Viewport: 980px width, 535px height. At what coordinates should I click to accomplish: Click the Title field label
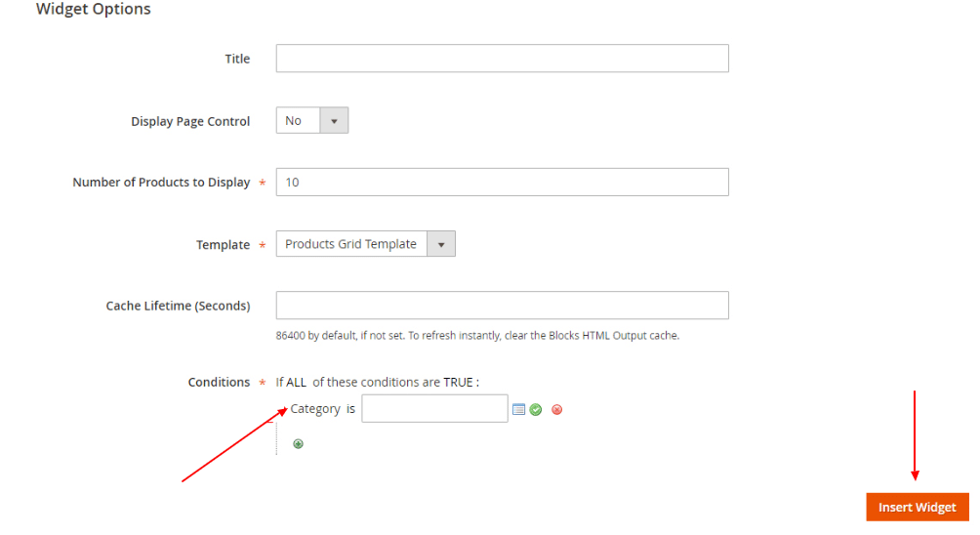coord(237,59)
